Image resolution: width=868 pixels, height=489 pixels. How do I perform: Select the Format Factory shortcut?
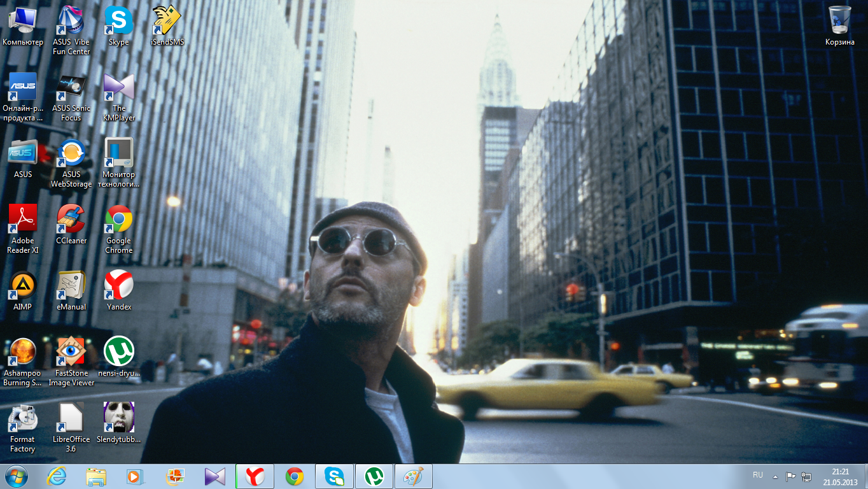coord(23,428)
